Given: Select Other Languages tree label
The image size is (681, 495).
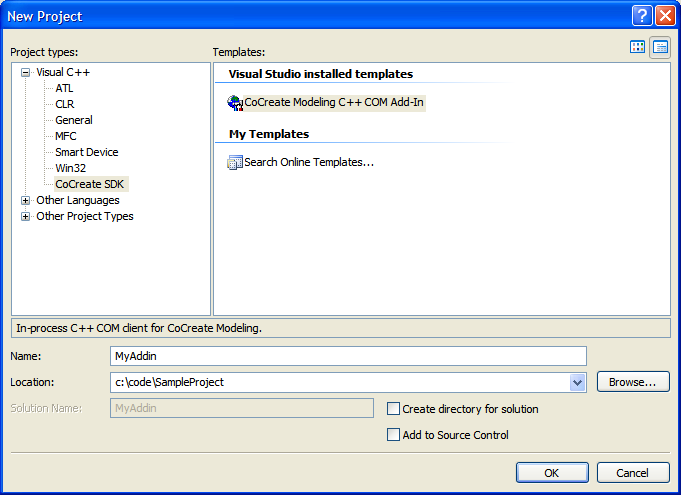Looking at the screenshot, I should point(78,200).
